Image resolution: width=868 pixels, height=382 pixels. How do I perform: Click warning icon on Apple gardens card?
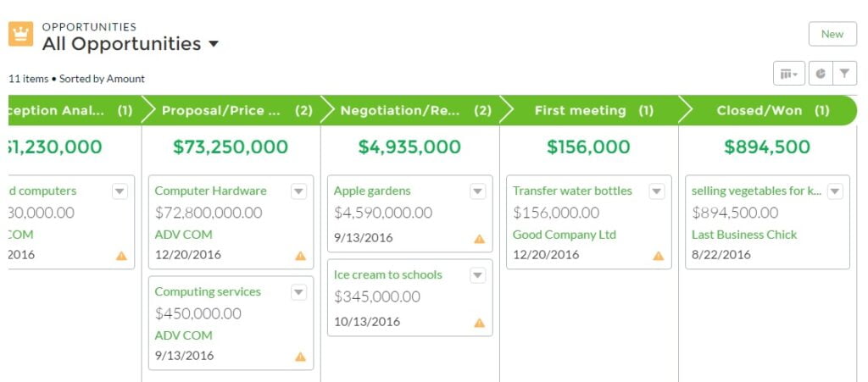(x=480, y=239)
